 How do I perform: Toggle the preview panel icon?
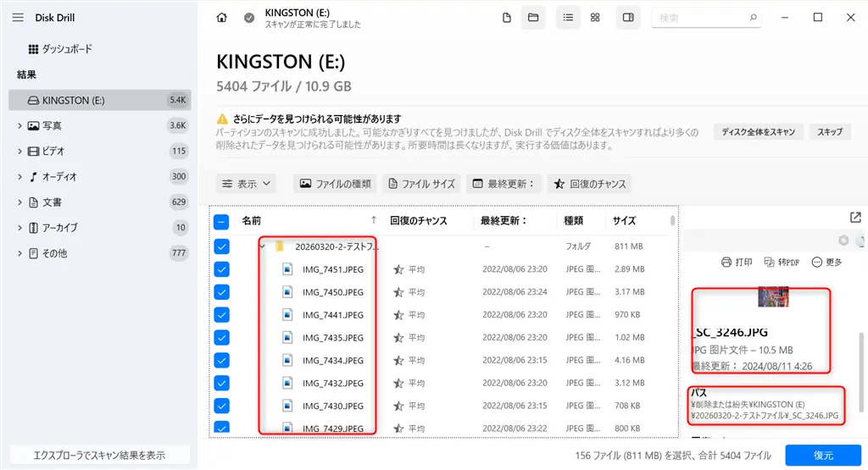click(628, 18)
